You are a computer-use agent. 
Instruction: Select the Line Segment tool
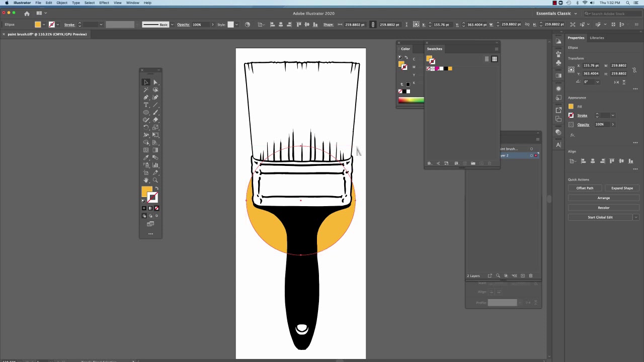(x=155, y=105)
